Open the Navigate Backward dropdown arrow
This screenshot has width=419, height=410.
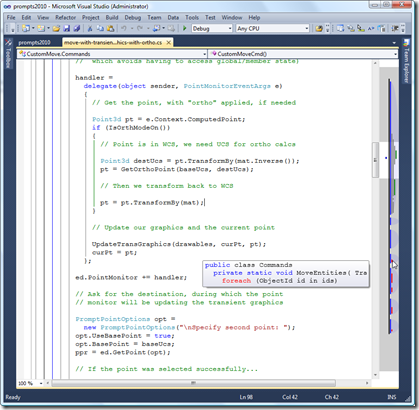(164, 29)
